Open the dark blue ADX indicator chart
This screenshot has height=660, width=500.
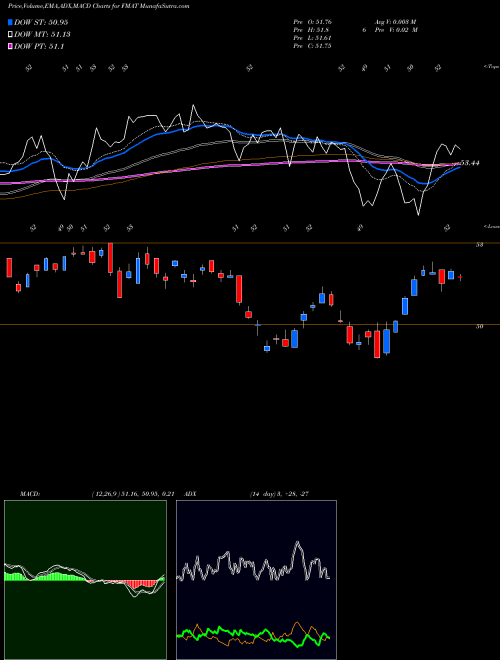[x=256, y=580]
